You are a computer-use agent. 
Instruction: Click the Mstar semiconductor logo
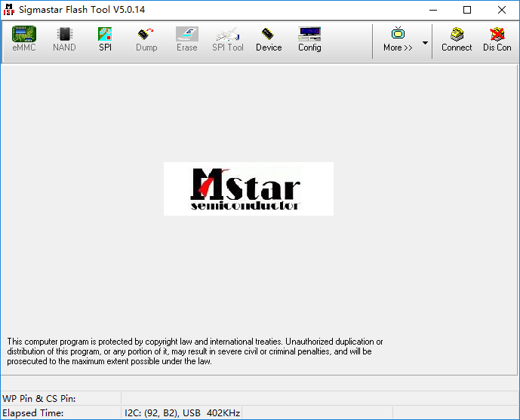coord(248,189)
